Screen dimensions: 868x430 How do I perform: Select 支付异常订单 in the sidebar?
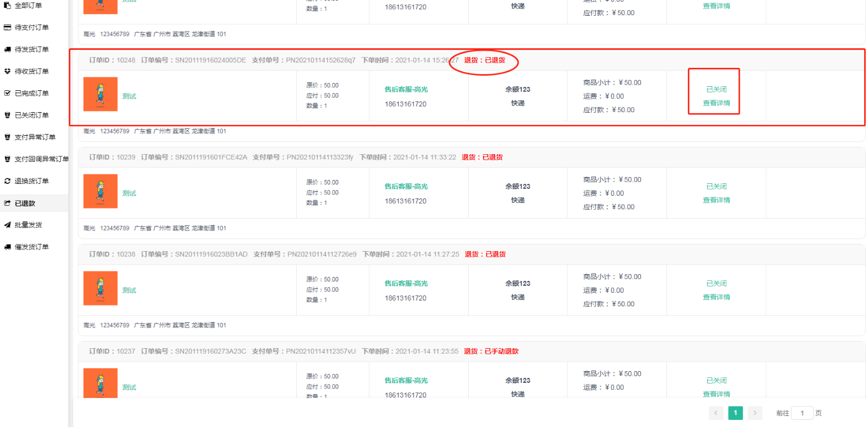pyautogui.click(x=35, y=137)
